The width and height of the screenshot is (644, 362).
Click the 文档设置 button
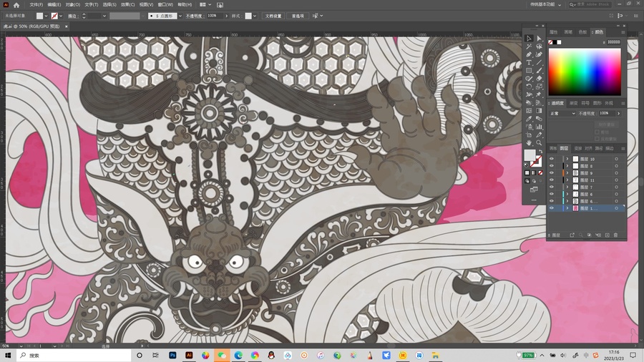click(x=273, y=16)
